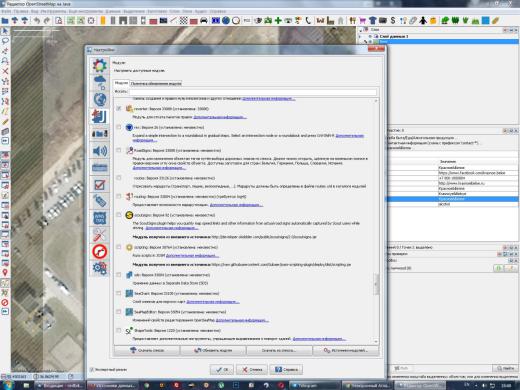Click the plugin list scroll-down arrow
The image size is (520, 390).
click(376, 341)
